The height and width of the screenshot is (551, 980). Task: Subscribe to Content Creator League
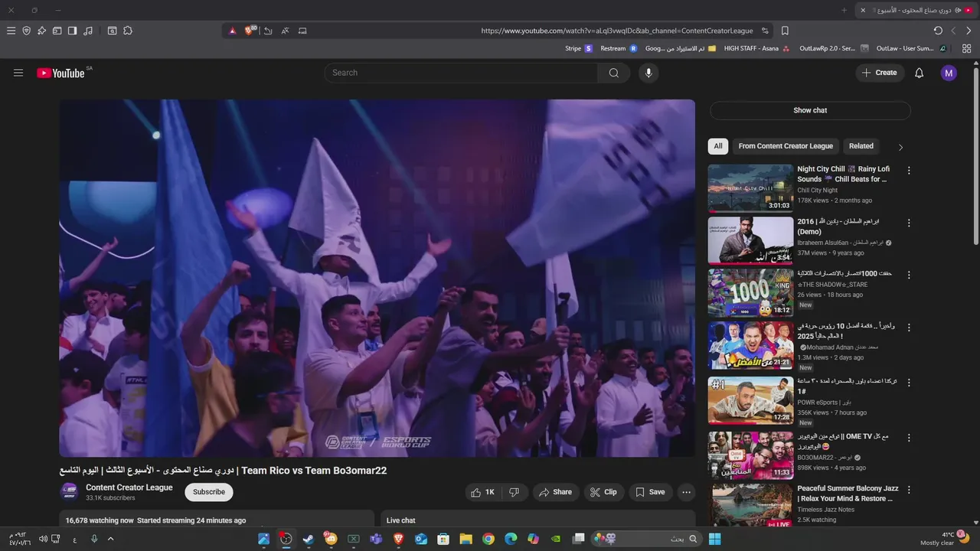click(209, 492)
